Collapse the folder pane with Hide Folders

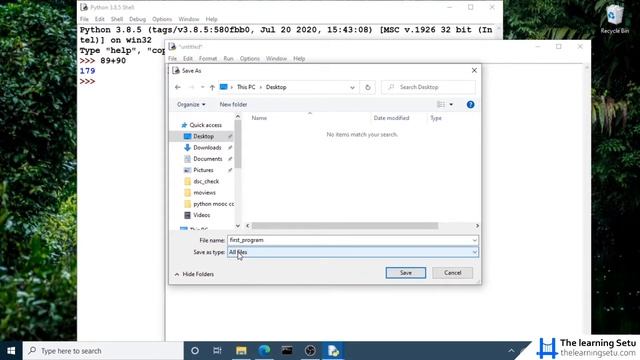[x=194, y=274]
